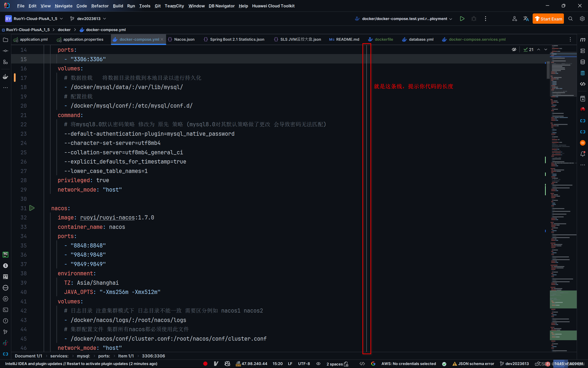Click the green checkmark status icon in status bar
Viewport: 588px width, 368px height.
[x=444, y=364]
